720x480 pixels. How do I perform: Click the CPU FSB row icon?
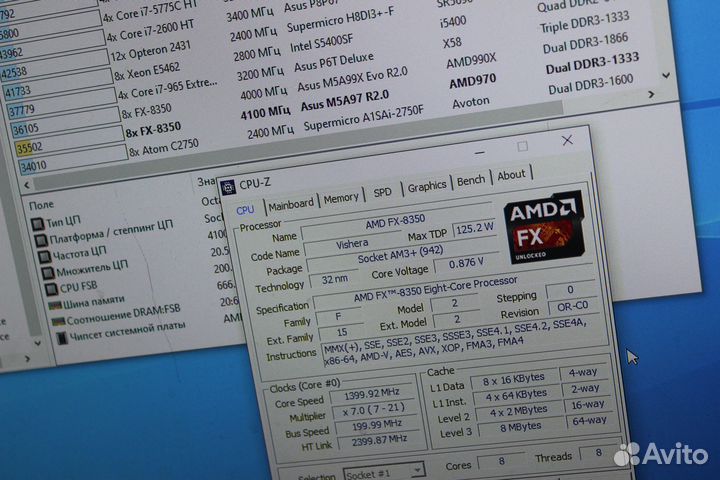coord(51,289)
